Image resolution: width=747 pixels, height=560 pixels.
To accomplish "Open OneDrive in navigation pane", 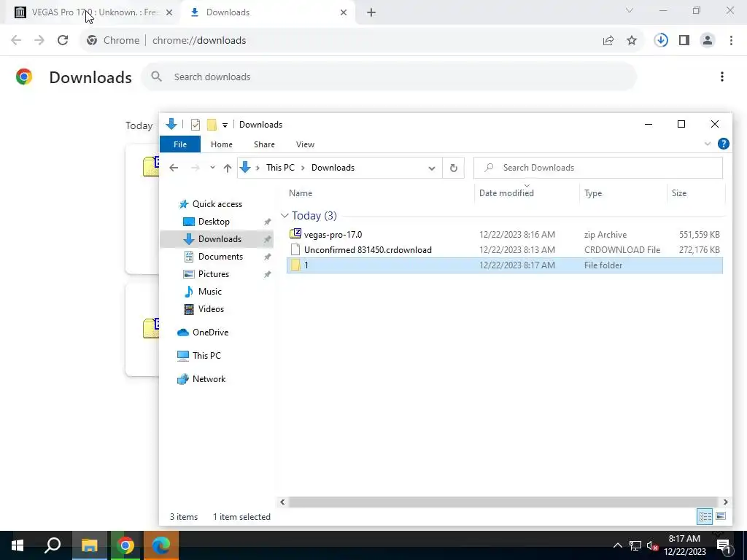I will point(210,332).
